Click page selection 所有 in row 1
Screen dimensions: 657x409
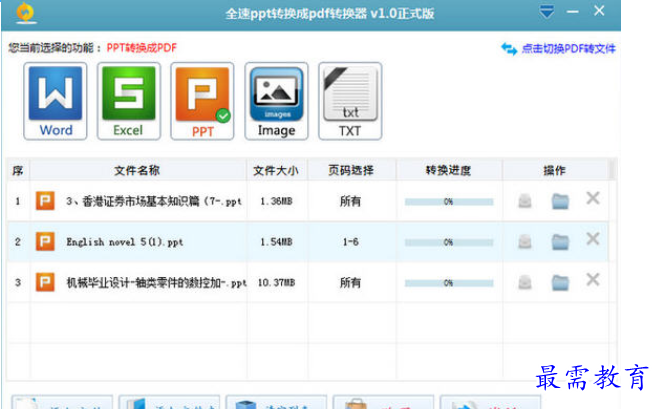click(x=350, y=202)
